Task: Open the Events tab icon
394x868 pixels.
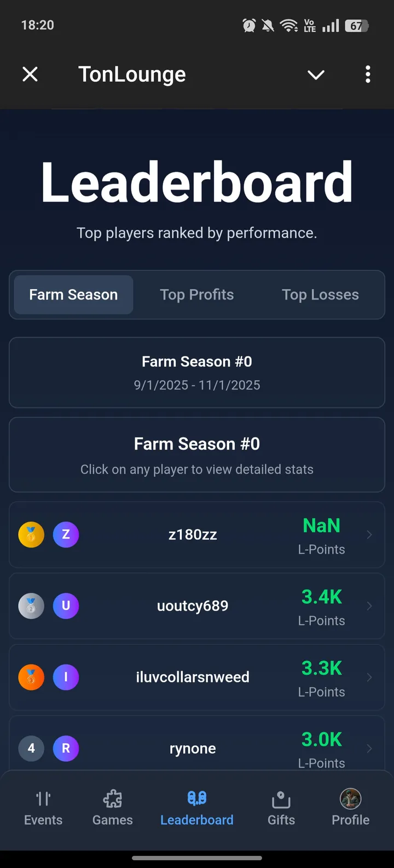Action: pos(43,799)
